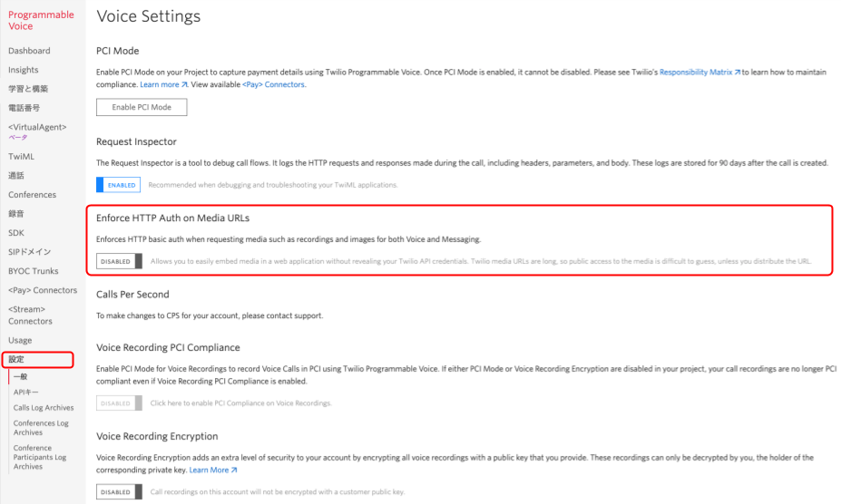Click the arrow icon beside PCI Learn more

point(184,84)
